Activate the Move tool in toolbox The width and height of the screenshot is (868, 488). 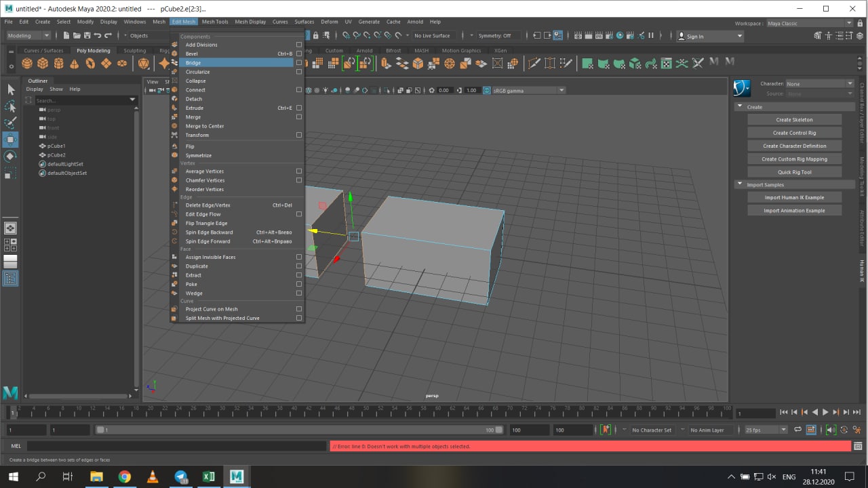(x=10, y=140)
